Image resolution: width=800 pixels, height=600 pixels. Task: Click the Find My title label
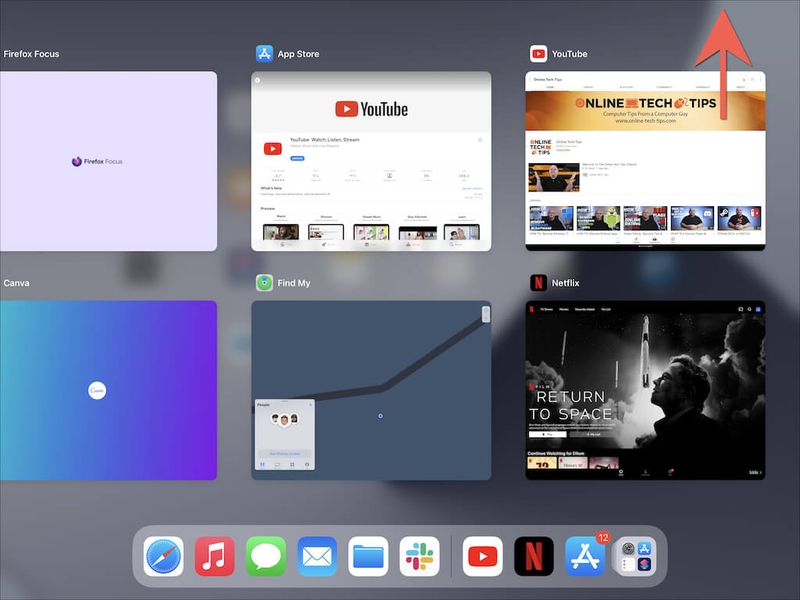tap(294, 283)
